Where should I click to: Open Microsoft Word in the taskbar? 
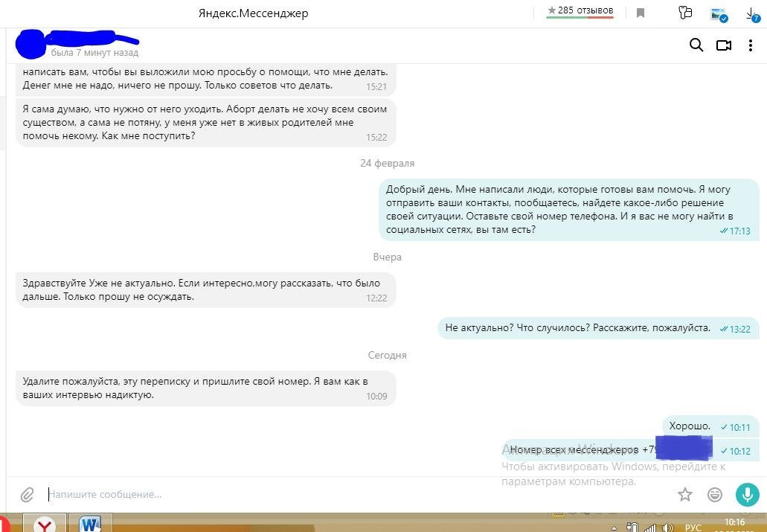click(91, 524)
